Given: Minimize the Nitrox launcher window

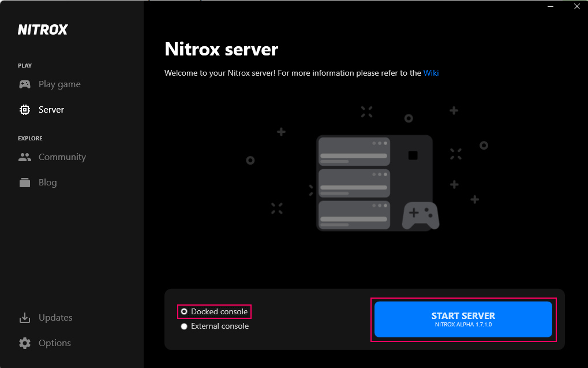Looking at the screenshot, I should 550,6.
